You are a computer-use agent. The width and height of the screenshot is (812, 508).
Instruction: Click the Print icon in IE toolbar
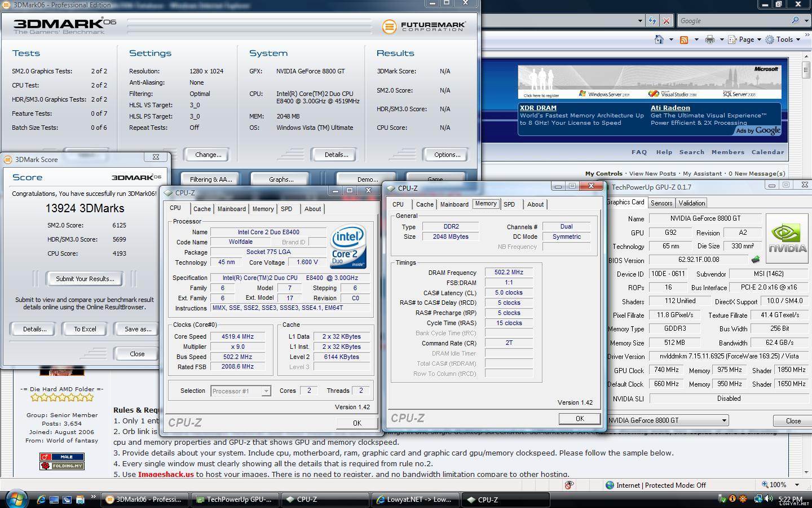[710, 40]
